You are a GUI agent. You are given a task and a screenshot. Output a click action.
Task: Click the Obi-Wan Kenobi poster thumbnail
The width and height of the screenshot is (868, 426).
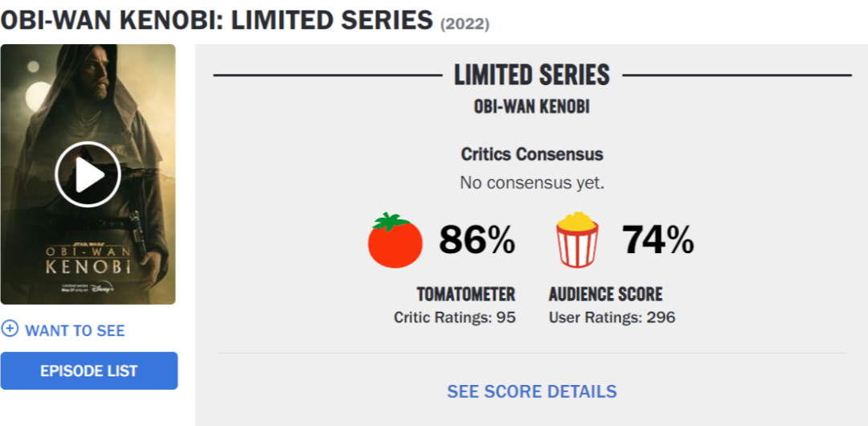(88, 174)
